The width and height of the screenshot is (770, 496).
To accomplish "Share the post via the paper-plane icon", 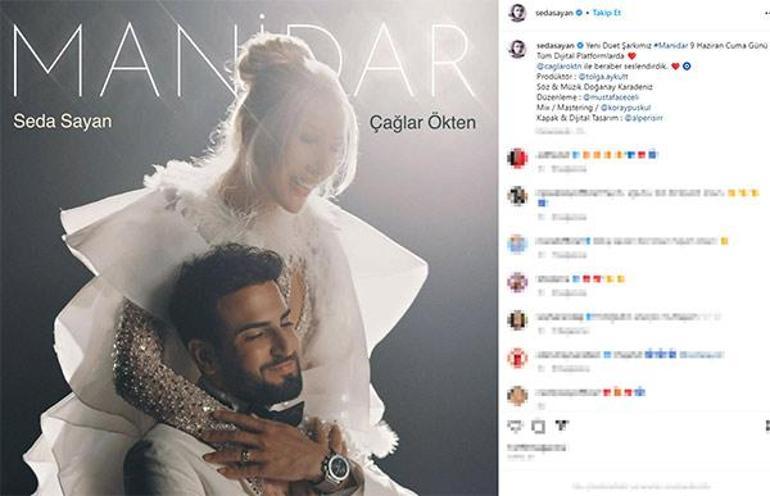I will (x=561, y=426).
